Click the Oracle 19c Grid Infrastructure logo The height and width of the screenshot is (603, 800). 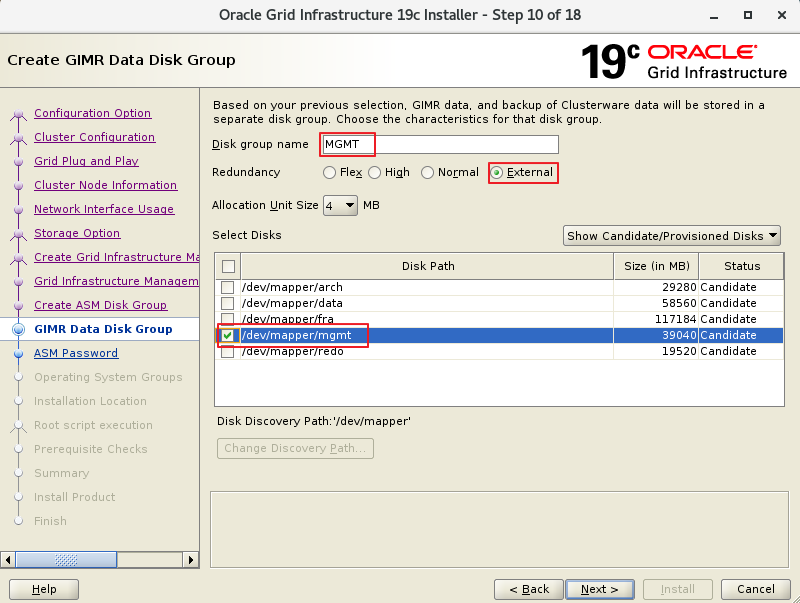(x=684, y=61)
